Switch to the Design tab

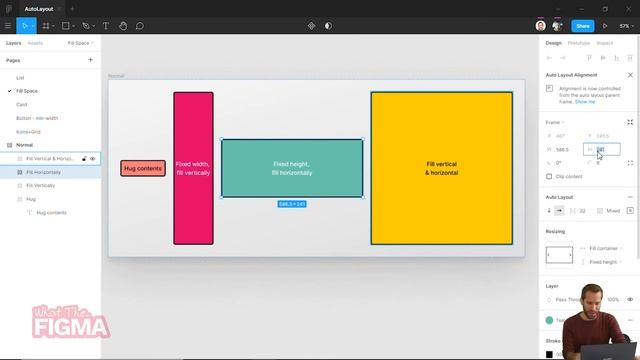click(x=553, y=43)
